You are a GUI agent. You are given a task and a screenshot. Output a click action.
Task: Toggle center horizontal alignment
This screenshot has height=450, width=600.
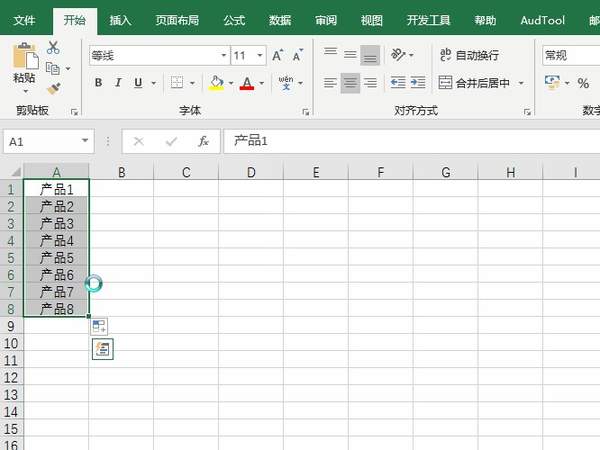[x=350, y=83]
